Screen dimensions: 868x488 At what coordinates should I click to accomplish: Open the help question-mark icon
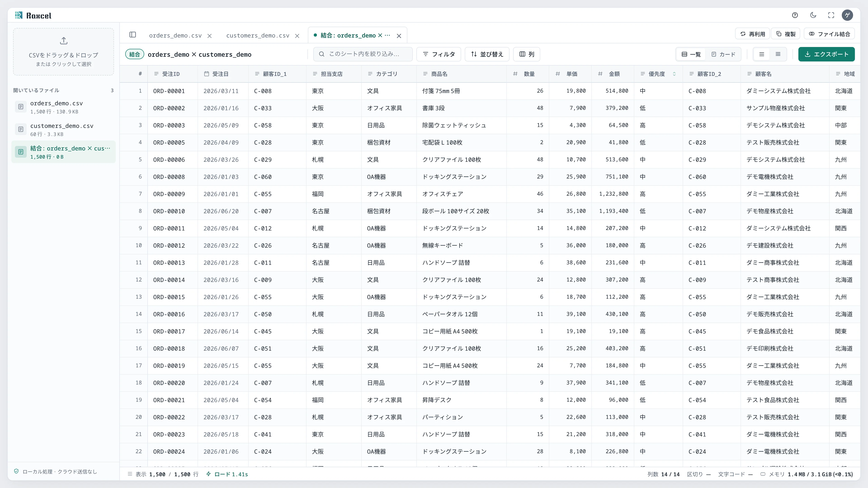[795, 15]
